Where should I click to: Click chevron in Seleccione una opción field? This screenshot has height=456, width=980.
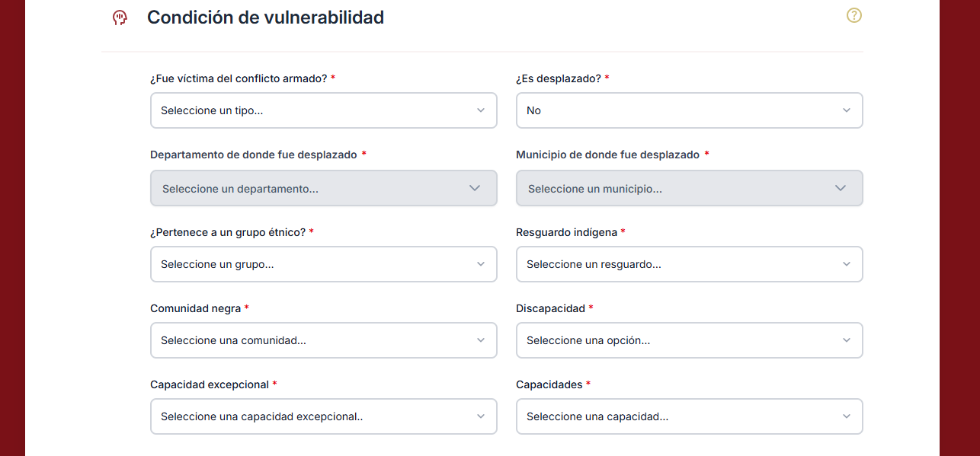tap(847, 340)
